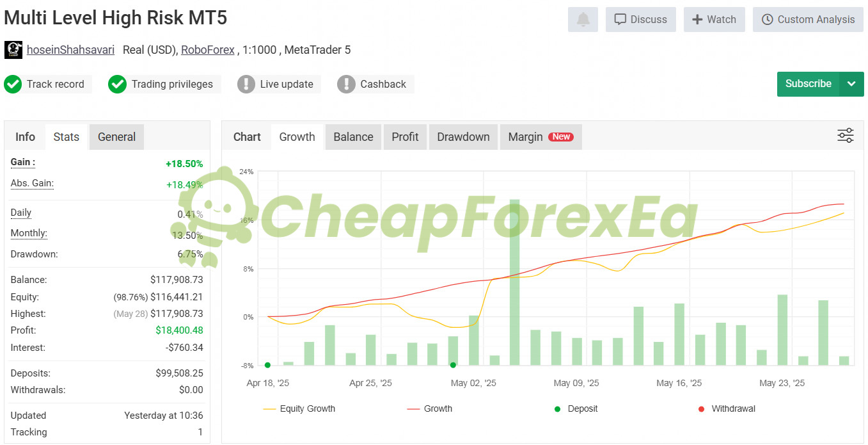Click the Track record green check icon
Screen dimensions: 868x445
tap(13, 84)
